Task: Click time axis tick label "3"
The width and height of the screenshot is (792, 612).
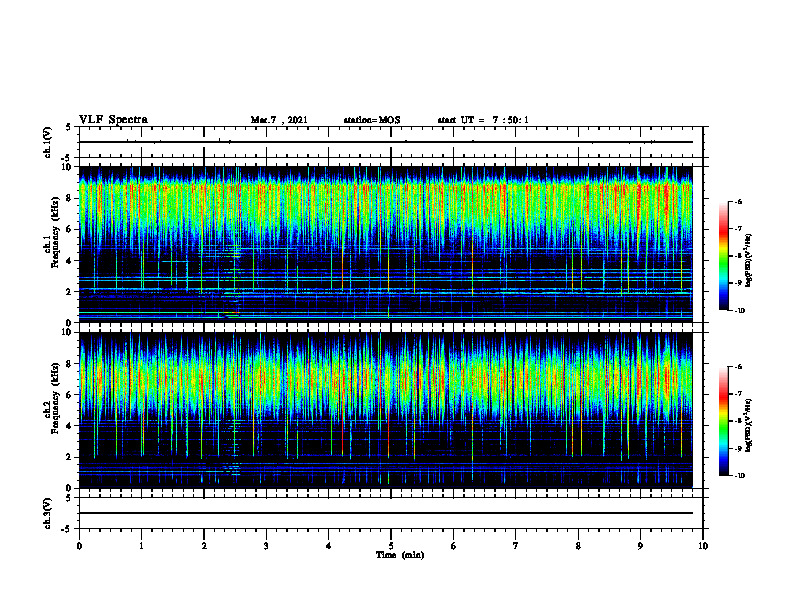Action: coord(266,546)
